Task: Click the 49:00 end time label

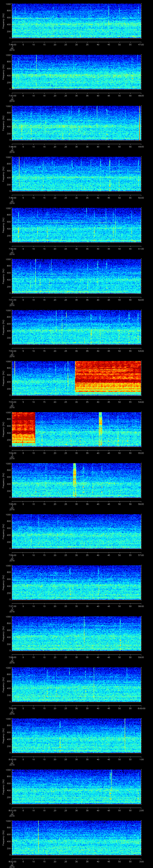Action: [x=141, y=147]
